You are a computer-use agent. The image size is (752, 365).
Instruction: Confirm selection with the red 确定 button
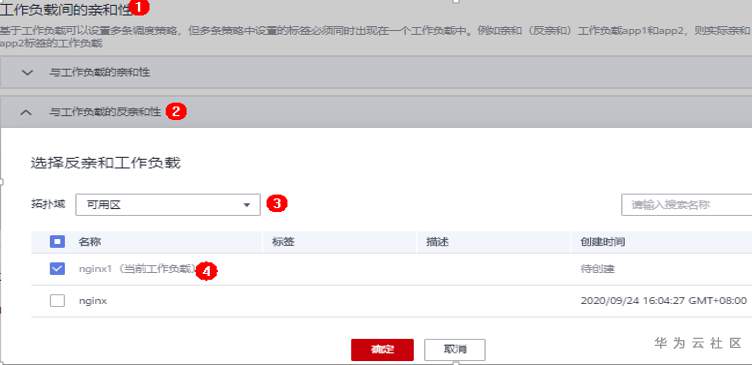[382, 350]
